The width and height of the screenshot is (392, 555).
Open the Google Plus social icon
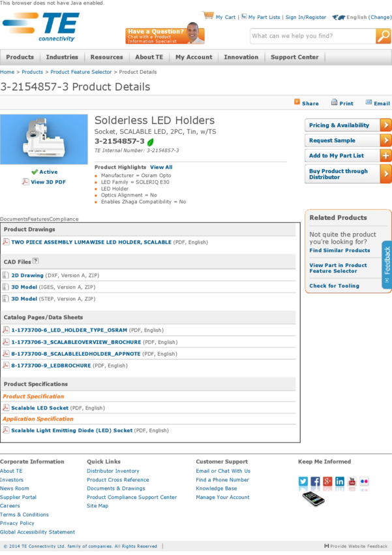point(327,481)
